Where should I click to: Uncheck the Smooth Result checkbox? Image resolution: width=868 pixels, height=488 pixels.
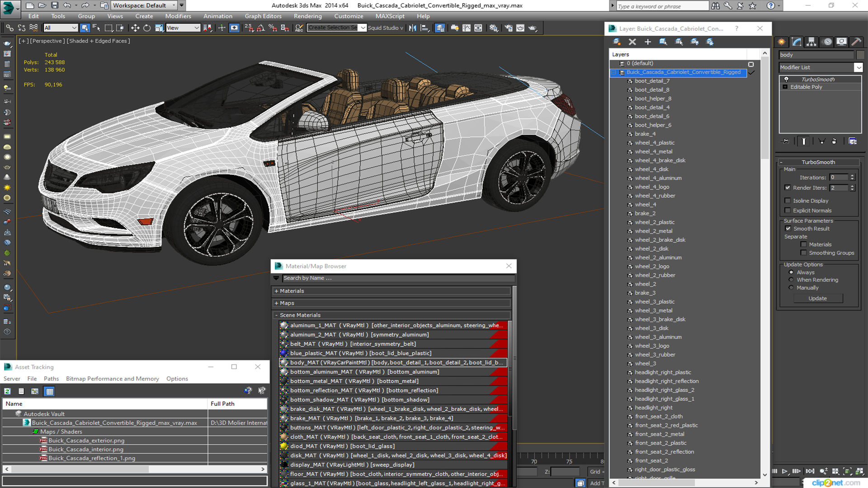[788, 229]
